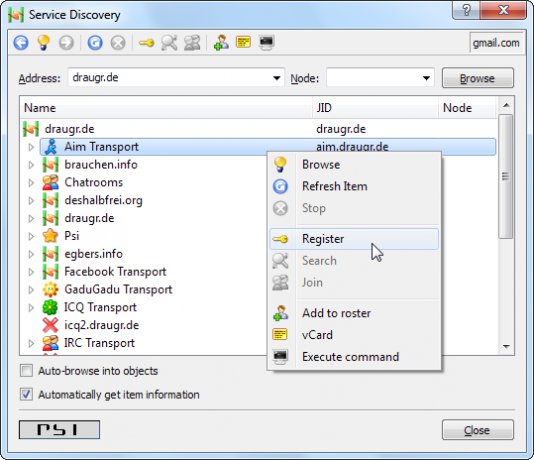Screen dimensions: 534x460
Task: Click the JID column header
Action: (x=375, y=108)
